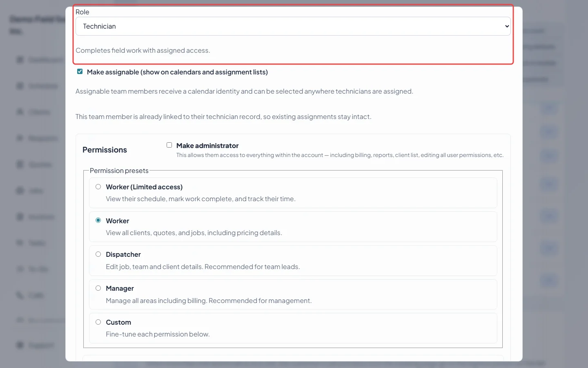
Task: Select the Worker (Limited access) preset
Action: pos(98,187)
